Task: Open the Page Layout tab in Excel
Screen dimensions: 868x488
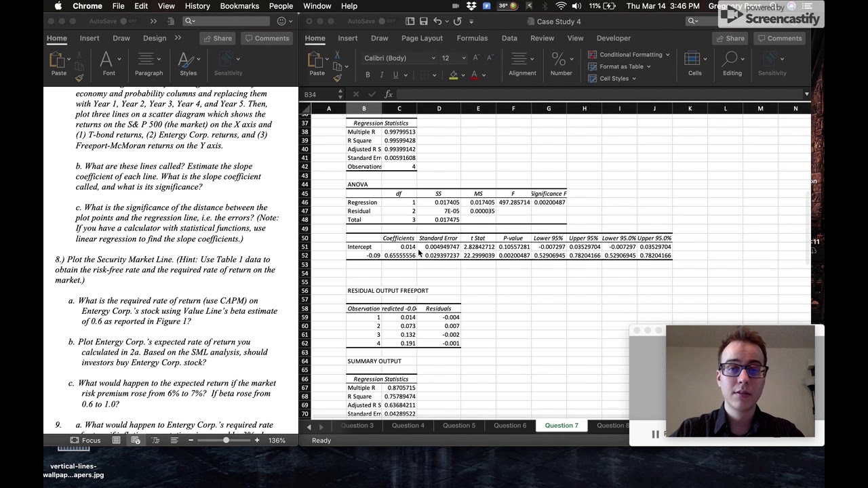Action: [x=422, y=39]
